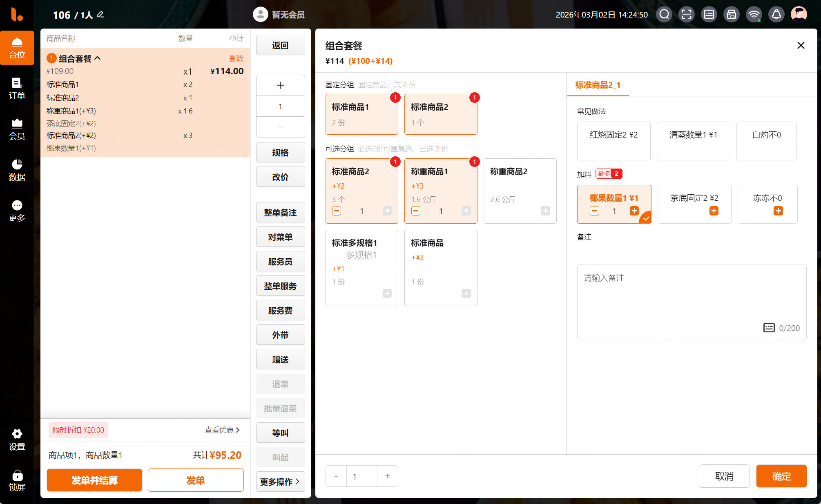The width and height of the screenshot is (821, 504).
Task: Expand 更多操作 menu
Action: click(x=280, y=482)
